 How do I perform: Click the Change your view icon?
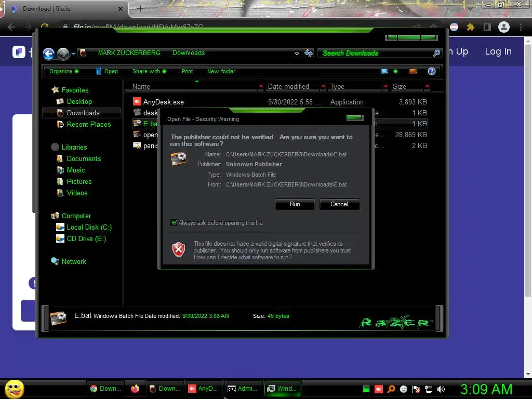(384, 71)
